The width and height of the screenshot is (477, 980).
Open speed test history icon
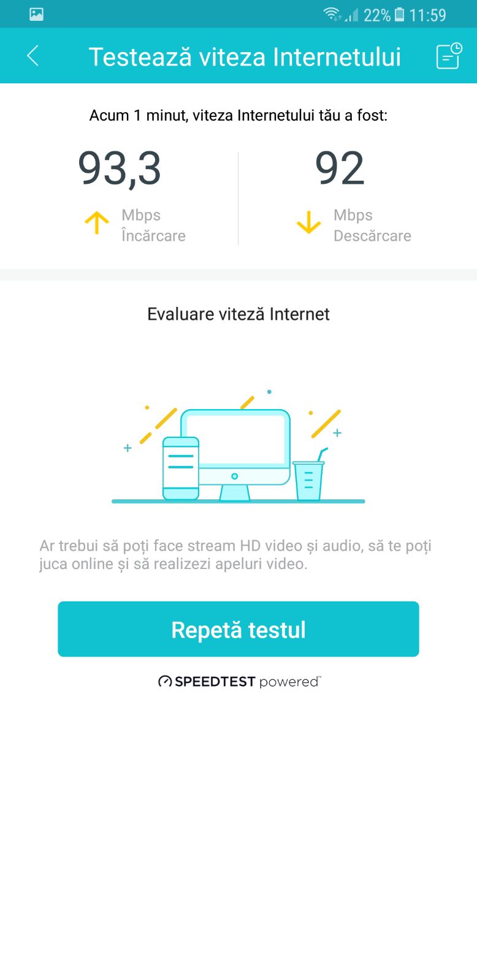click(449, 56)
